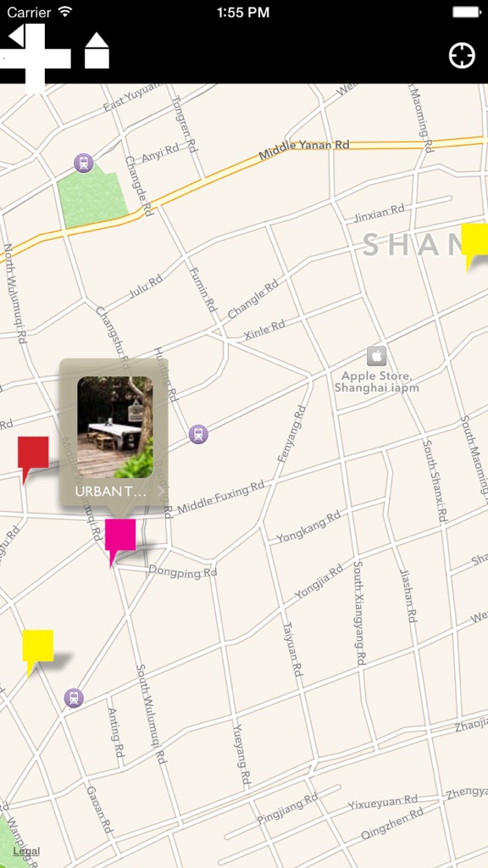Tap metro station icon near Changde Rd
488x868 pixels.
click(84, 163)
